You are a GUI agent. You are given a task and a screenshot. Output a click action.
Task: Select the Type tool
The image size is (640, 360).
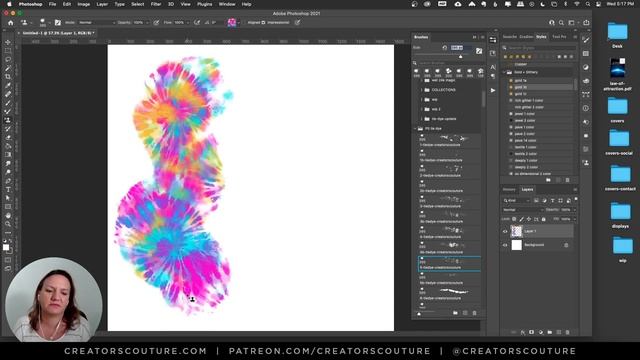8,189
